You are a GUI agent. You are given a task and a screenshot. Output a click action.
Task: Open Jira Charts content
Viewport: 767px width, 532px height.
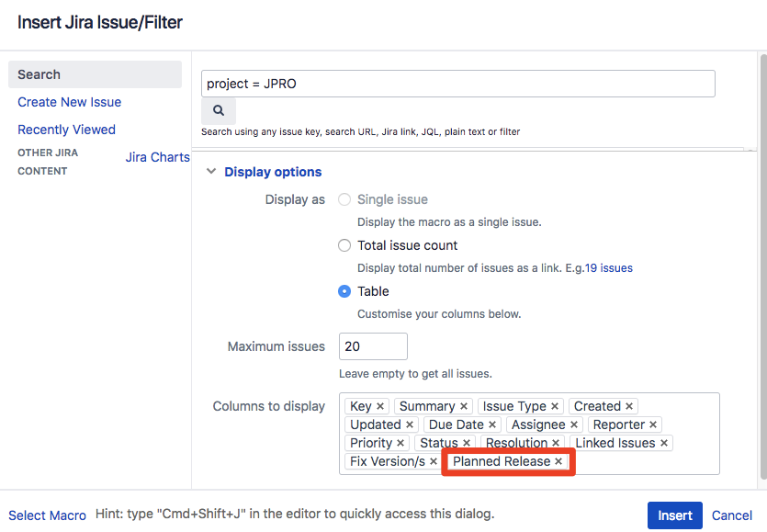pos(157,157)
